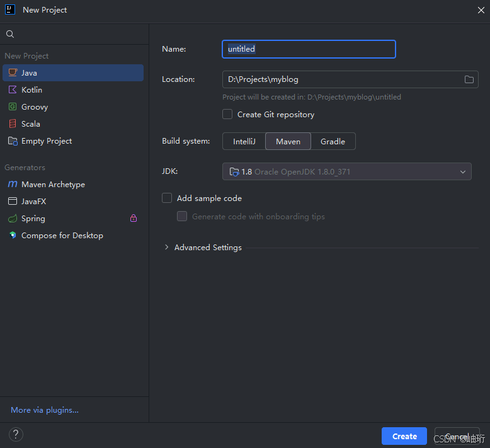Choose Empty Project option
This screenshot has width=490, height=448.
[73, 141]
